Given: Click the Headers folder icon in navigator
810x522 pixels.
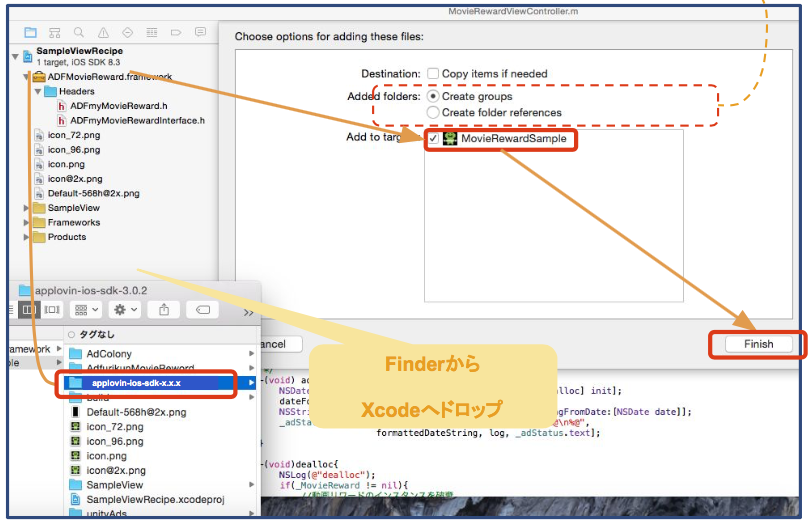Looking at the screenshot, I should click(50, 91).
